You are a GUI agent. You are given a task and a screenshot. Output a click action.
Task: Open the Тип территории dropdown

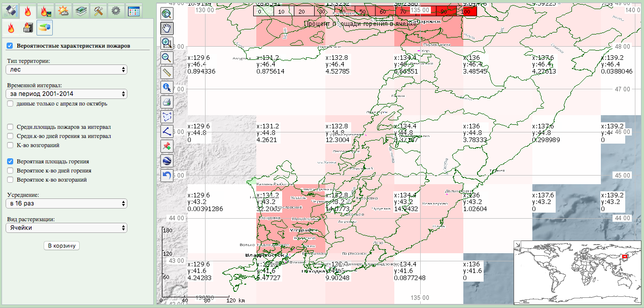(x=66, y=70)
